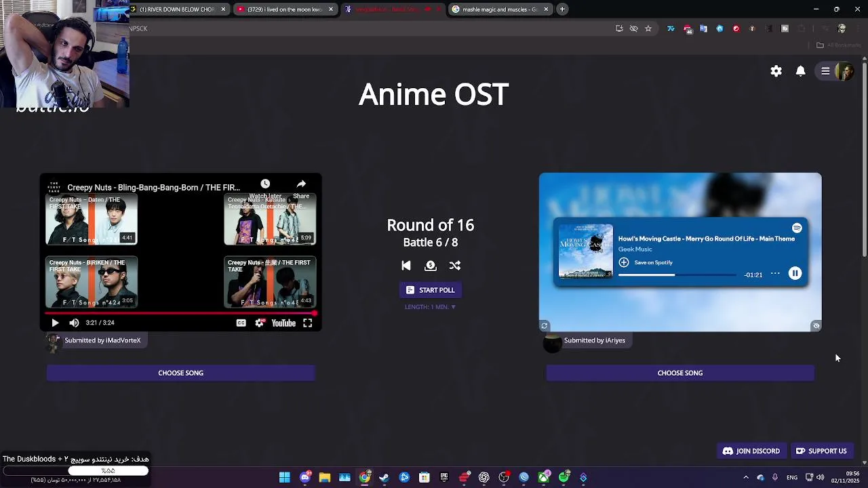
Task: Expand the poll length dropdown
Action: (430, 307)
